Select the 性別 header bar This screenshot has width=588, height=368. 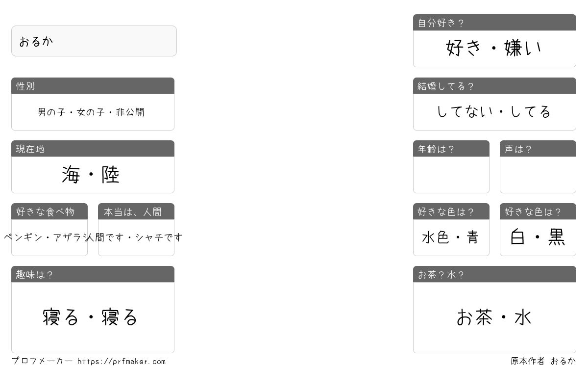pos(93,86)
